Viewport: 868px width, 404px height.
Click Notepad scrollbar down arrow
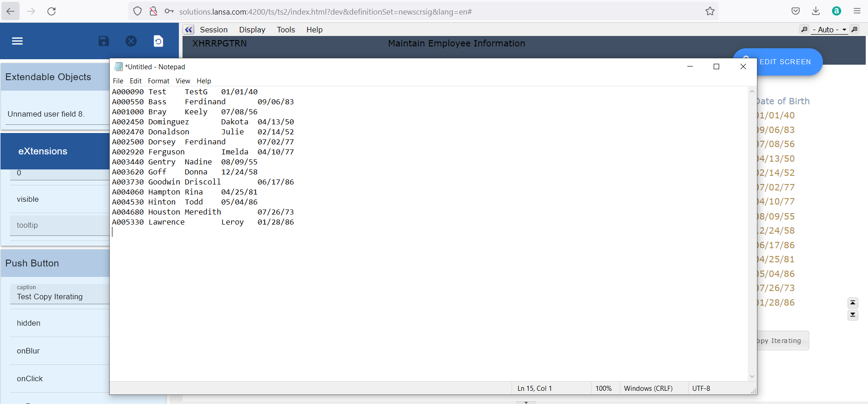(x=752, y=376)
